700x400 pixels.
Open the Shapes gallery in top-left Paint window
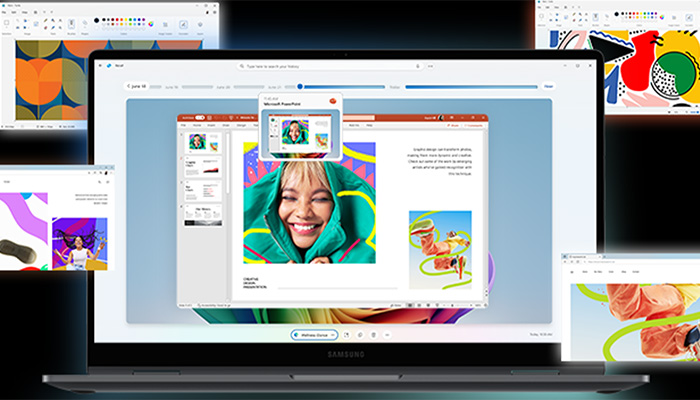[x=85, y=23]
